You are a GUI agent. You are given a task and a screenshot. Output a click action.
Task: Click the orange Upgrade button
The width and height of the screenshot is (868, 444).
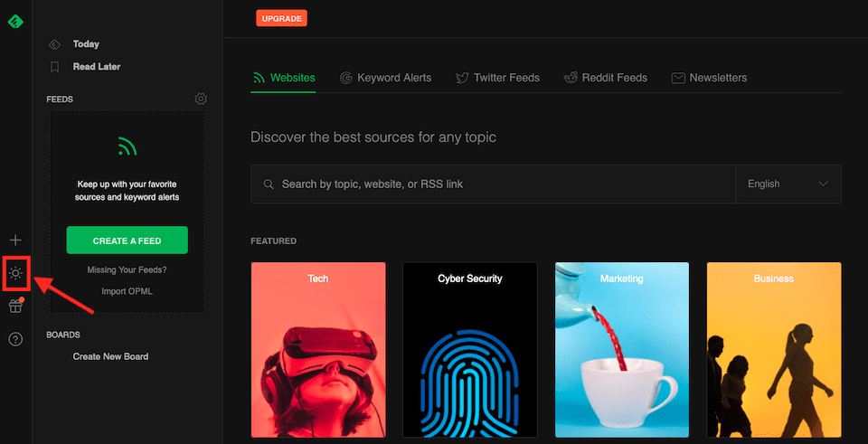pyautogui.click(x=281, y=18)
